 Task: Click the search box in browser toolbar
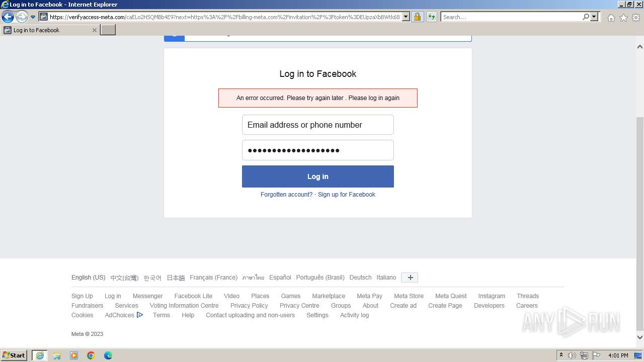(x=511, y=17)
